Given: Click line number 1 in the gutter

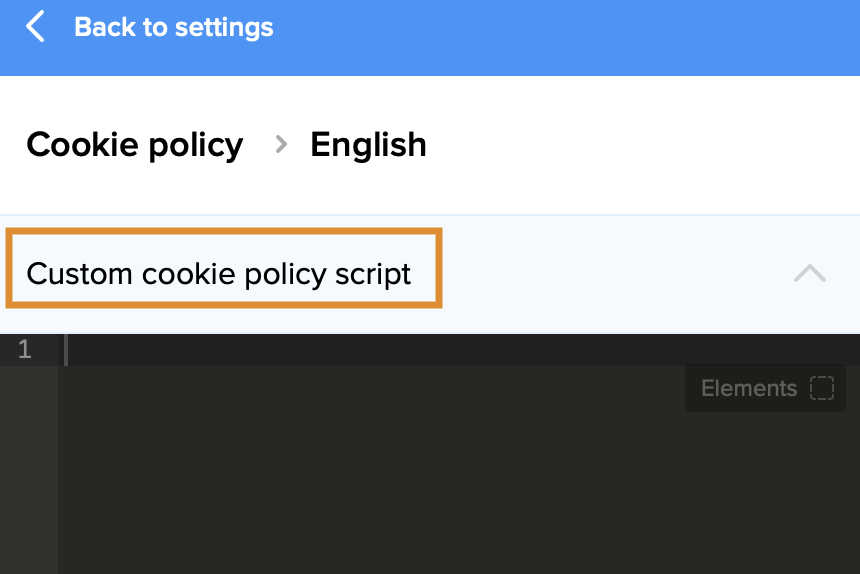Looking at the screenshot, I should point(24,350).
